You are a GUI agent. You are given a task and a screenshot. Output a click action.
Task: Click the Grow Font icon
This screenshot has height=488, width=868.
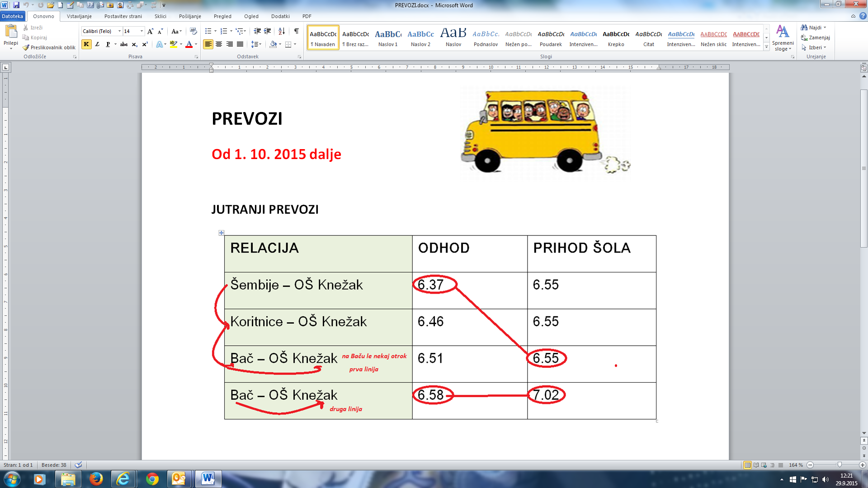(150, 31)
